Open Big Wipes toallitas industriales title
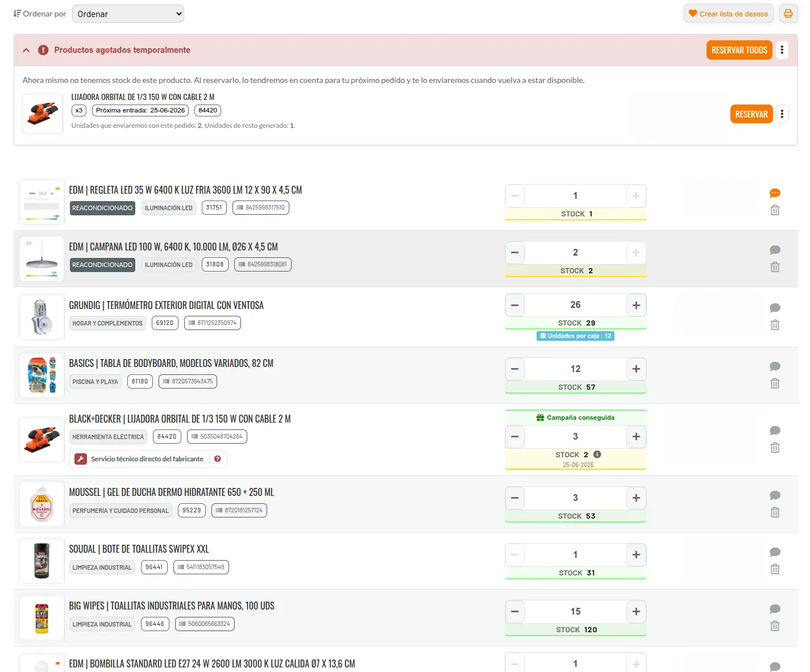The width and height of the screenshot is (810, 672). tap(172, 606)
